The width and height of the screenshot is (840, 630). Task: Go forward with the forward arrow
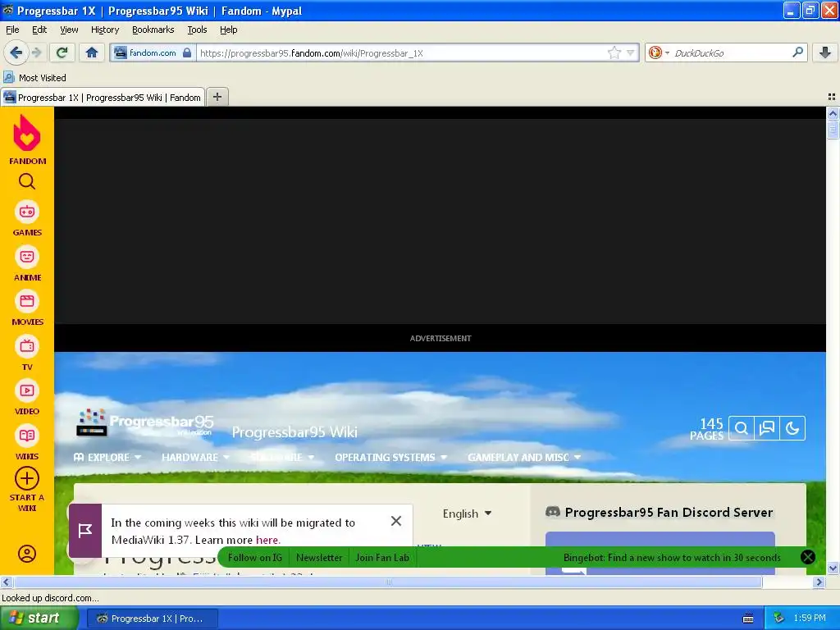tap(36, 52)
